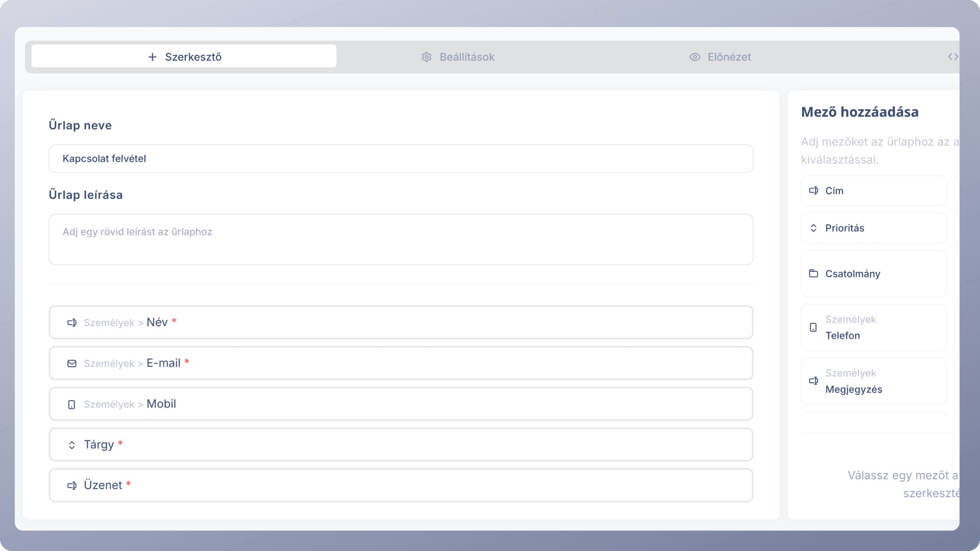Viewport: 980px width, 551px height.
Task: Click the text icon in Üzenet row
Action: (x=72, y=485)
